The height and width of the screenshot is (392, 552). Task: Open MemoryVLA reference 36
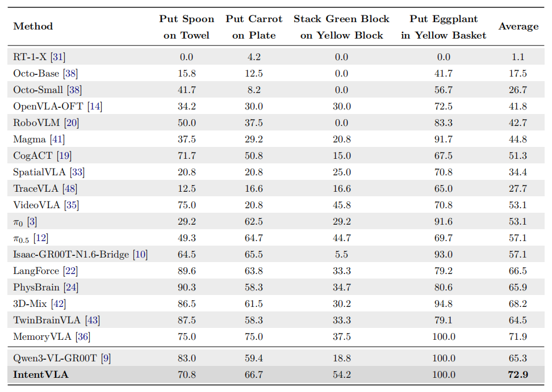83,337
